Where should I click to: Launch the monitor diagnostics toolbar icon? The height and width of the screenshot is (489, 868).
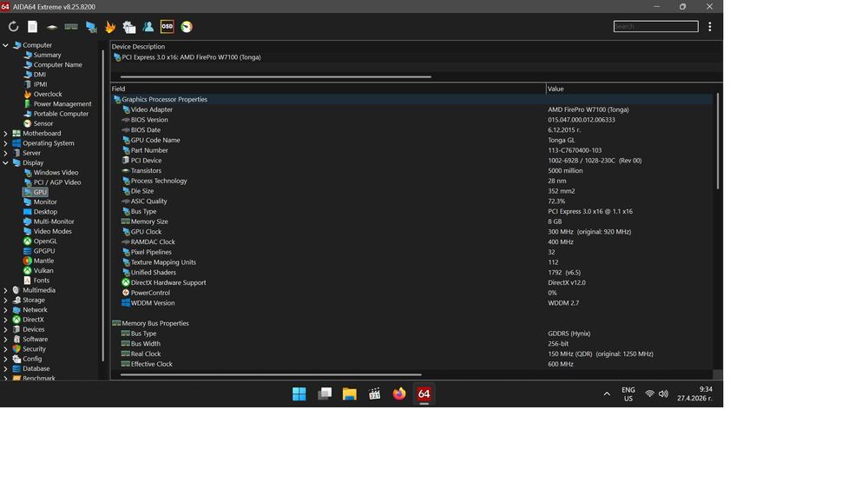pyautogui.click(x=91, y=27)
